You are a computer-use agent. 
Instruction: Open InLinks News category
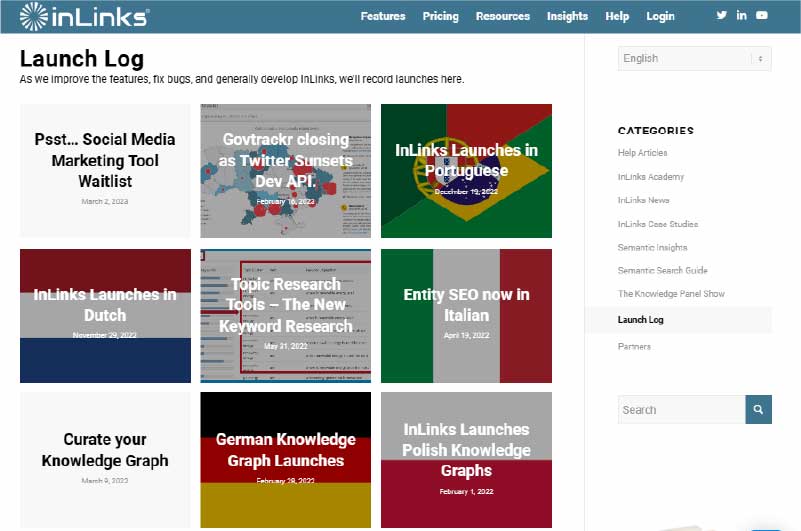pos(643,200)
